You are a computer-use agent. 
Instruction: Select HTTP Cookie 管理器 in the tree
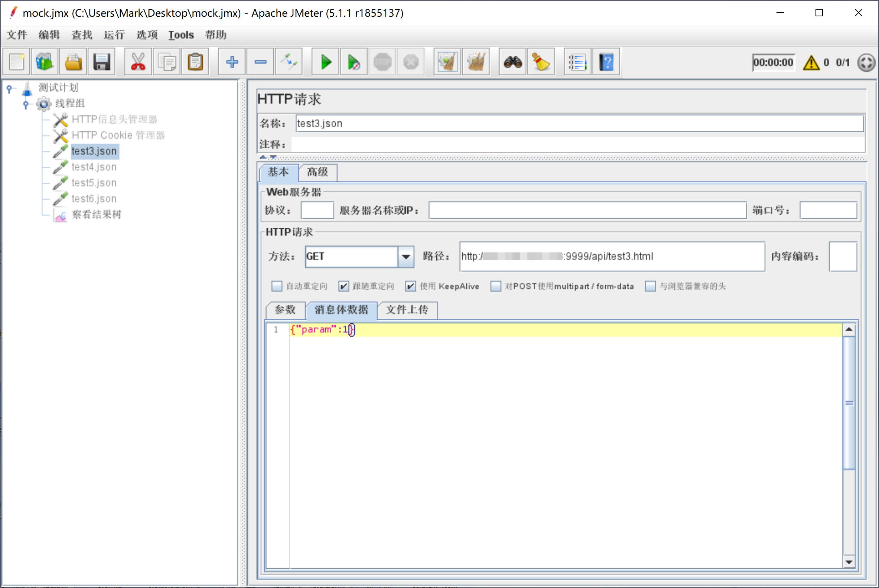tap(118, 135)
